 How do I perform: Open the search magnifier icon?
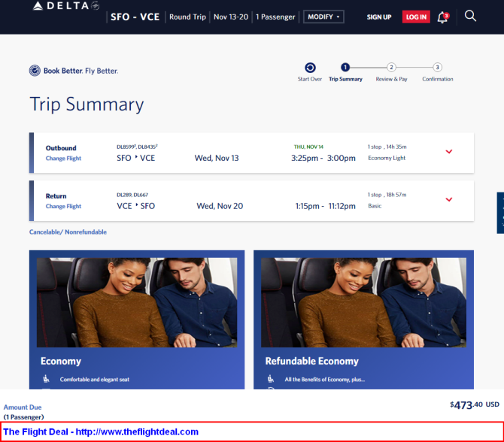(x=470, y=16)
